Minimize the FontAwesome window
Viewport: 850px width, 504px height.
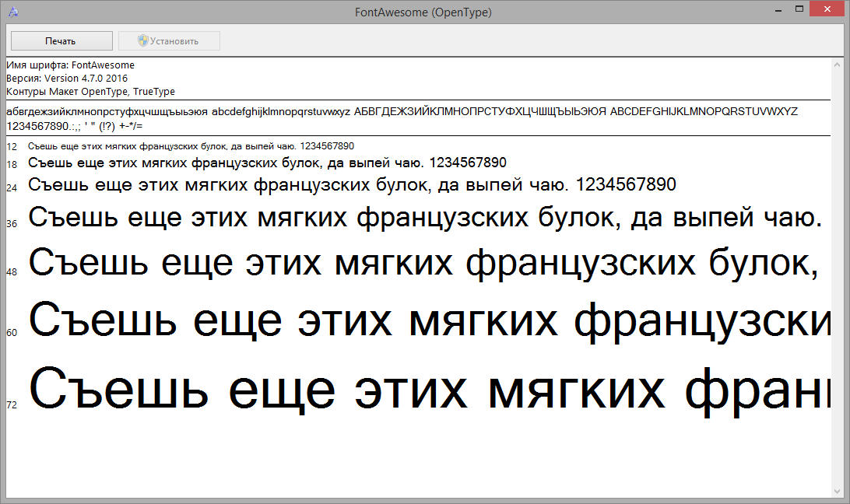coord(778,10)
